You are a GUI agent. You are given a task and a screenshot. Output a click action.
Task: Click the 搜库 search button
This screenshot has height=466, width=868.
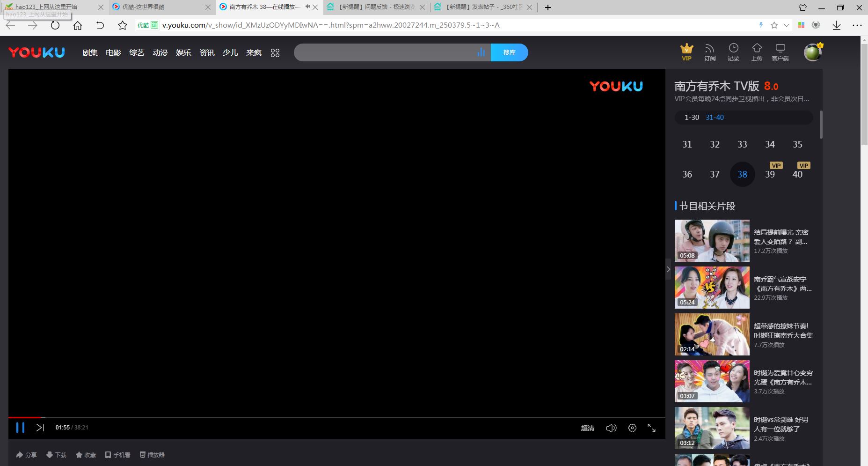click(x=509, y=52)
